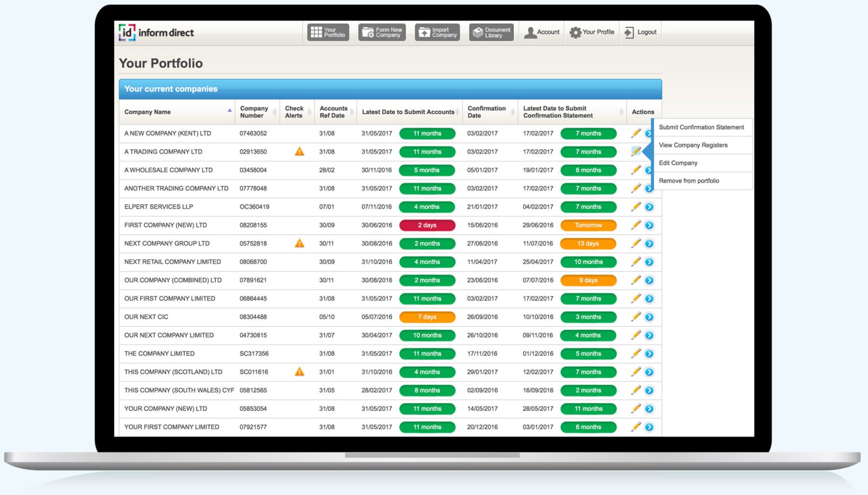The width and height of the screenshot is (868, 495).
Task: Select Submit Confirmation Statement from the menu
Action: coord(701,127)
